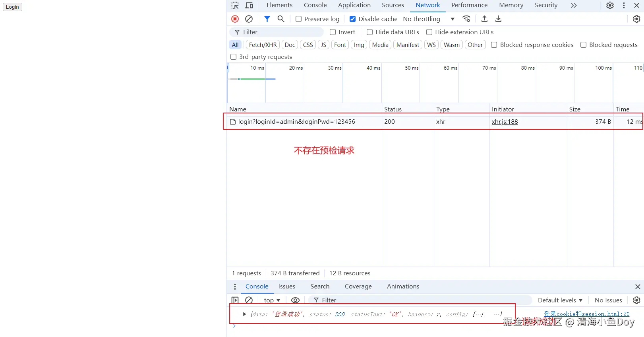Open the Application tab

click(354, 5)
